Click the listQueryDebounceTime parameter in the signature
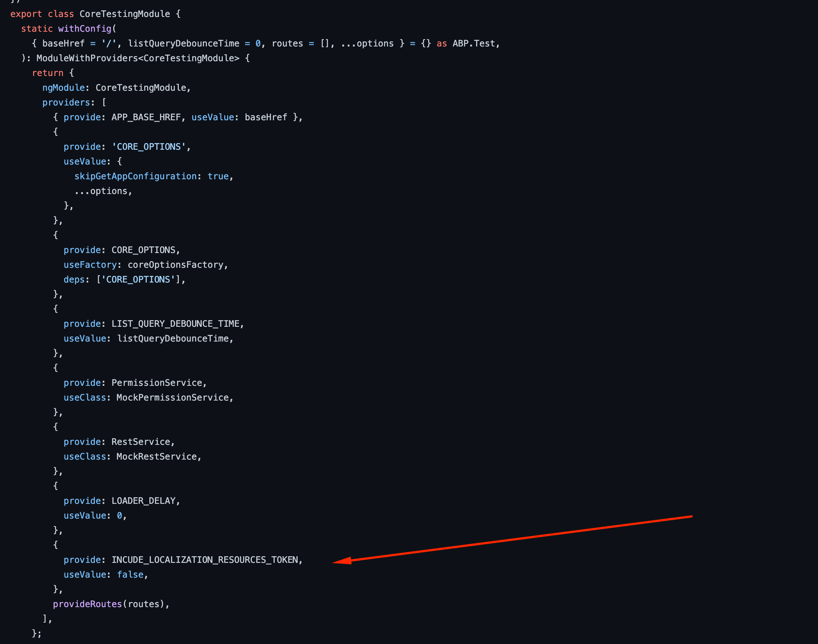Image resolution: width=818 pixels, height=644 pixels. tap(184, 44)
